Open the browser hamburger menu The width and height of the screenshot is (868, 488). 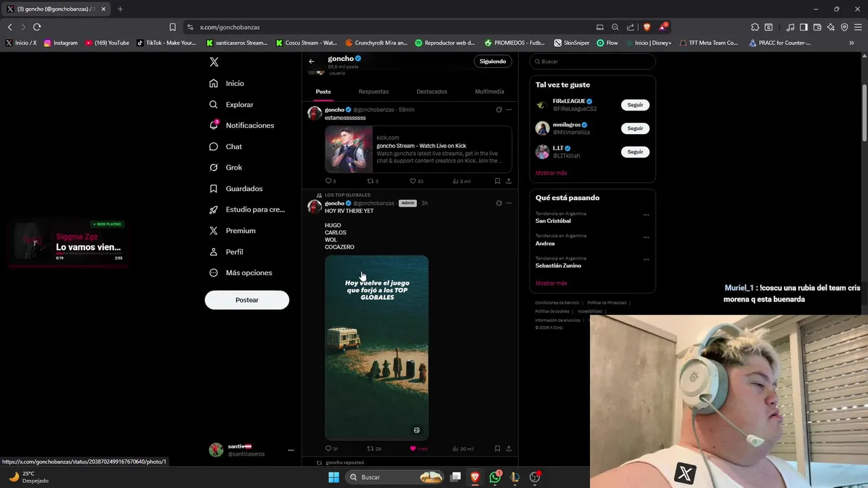pos(858,27)
